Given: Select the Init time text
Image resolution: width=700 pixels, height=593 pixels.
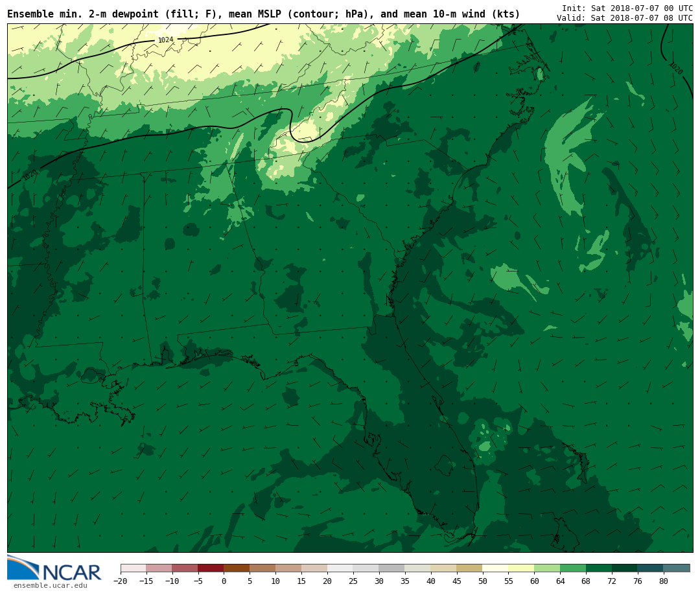Looking at the screenshot, I should pos(627,8).
